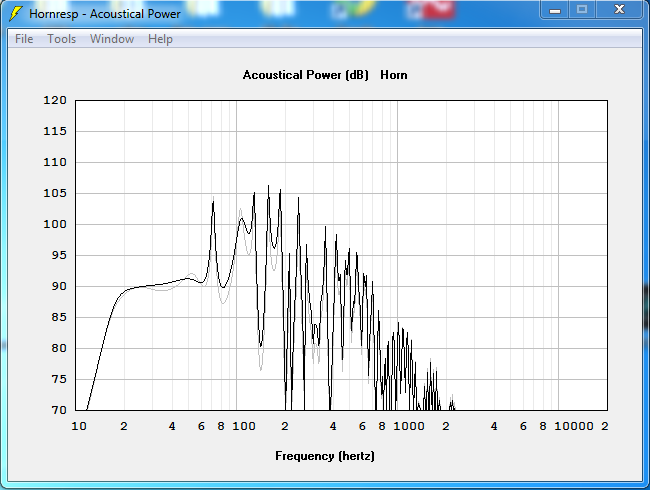Screen dimensions: 650x490
Task: Click the 90 value on the dB axis
Action: point(59,286)
